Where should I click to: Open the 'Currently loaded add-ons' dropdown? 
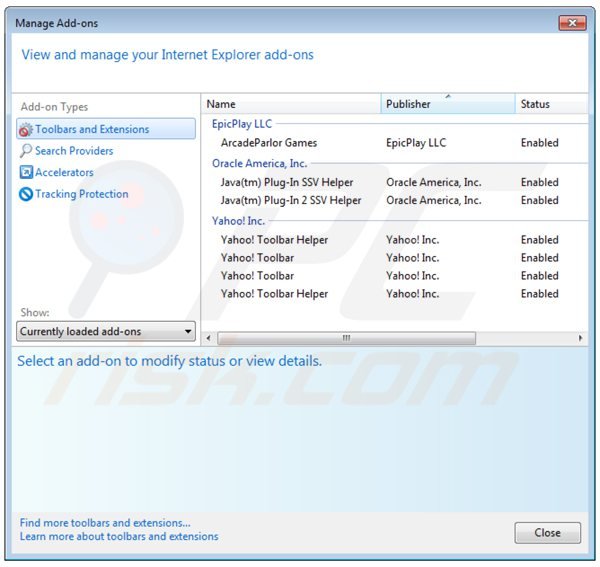pos(106,331)
